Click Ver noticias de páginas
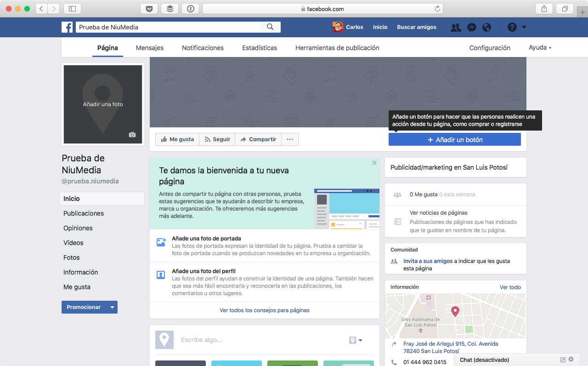This screenshot has height=366, width=588. (439, 213)
